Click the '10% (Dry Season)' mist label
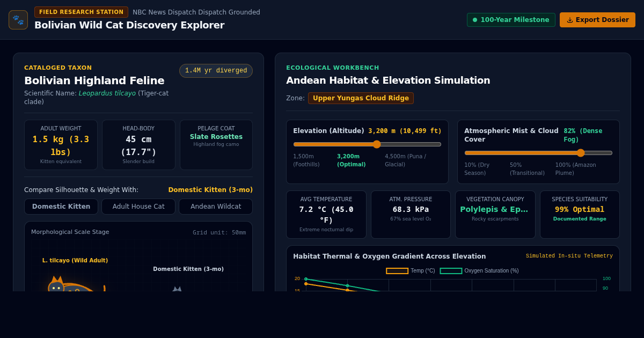Image resolution: width=644 pixels, height=338 pixels. point(477,169)
